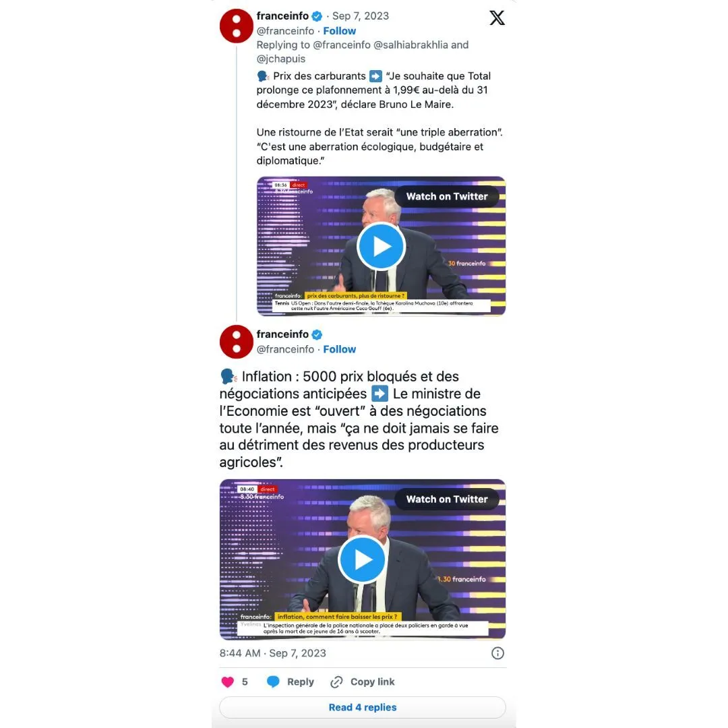Expand Read 4 replies
Viewport: 728px width, 728px height.
(x=363, y=707)
